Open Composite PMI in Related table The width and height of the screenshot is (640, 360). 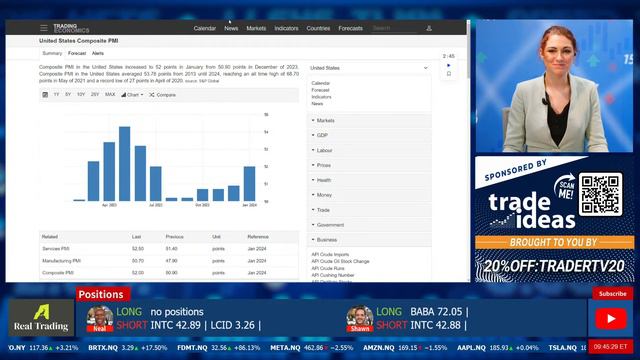[58, 273]
